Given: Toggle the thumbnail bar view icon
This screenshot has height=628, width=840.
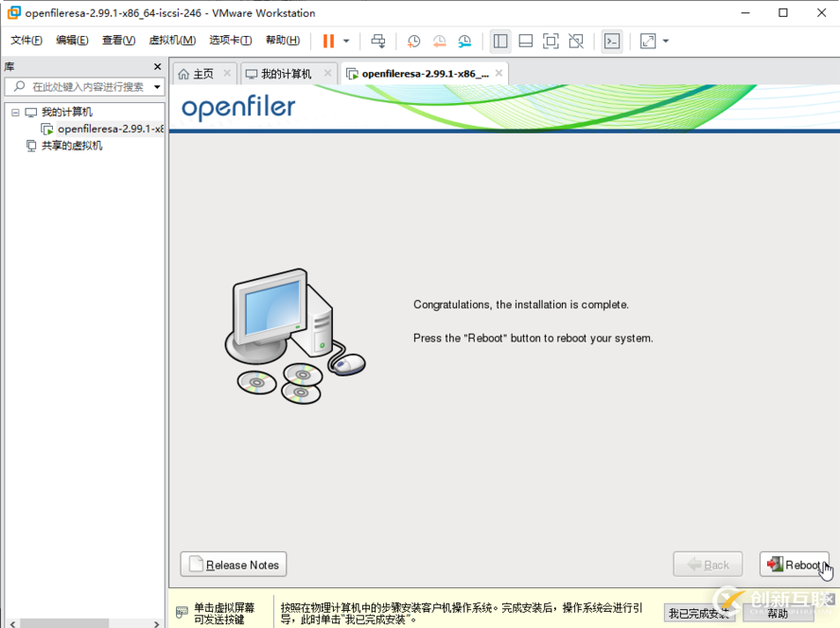Looking at the screenshot, I should 526,41.
